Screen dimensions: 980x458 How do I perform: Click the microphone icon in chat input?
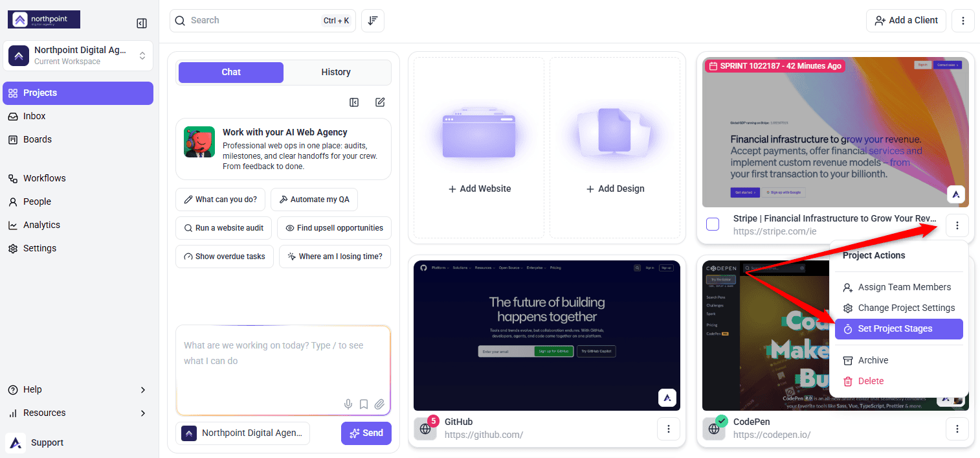348,404
